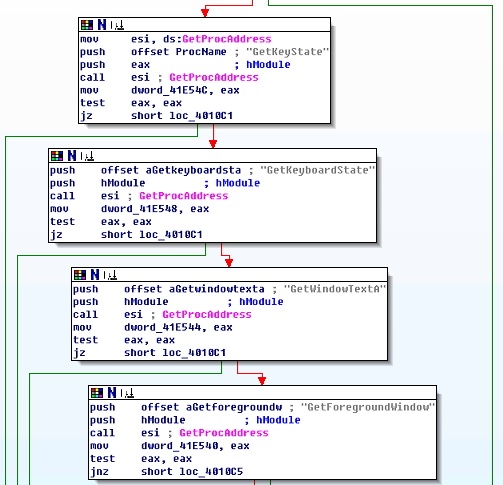Screen dimensions: 503x485
Task: Click the group-nodes icon on the GetWindowTextA node
Action: (x=110, y=275)
